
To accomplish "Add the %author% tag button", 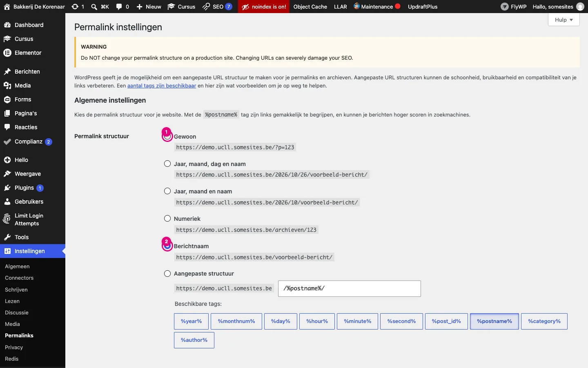I will click(x=194, y=340).
